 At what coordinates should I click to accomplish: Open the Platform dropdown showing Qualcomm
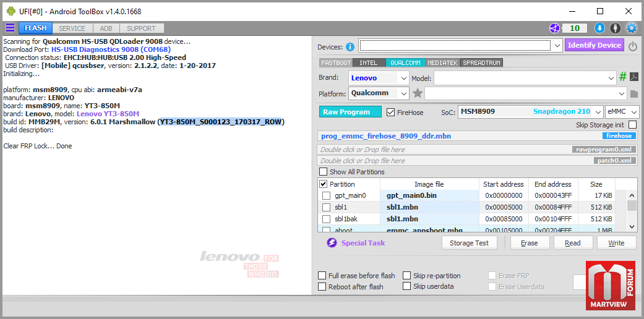pos(404,93)
